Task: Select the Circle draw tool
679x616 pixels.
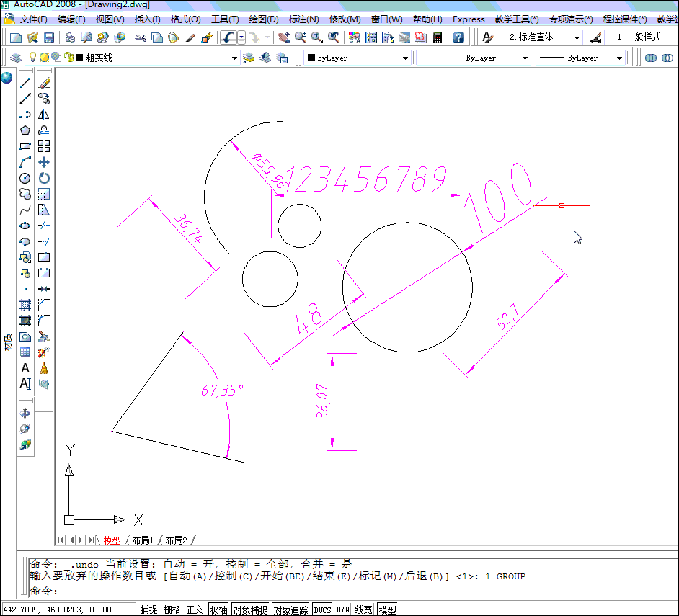Action: click(x=25, y=178)
